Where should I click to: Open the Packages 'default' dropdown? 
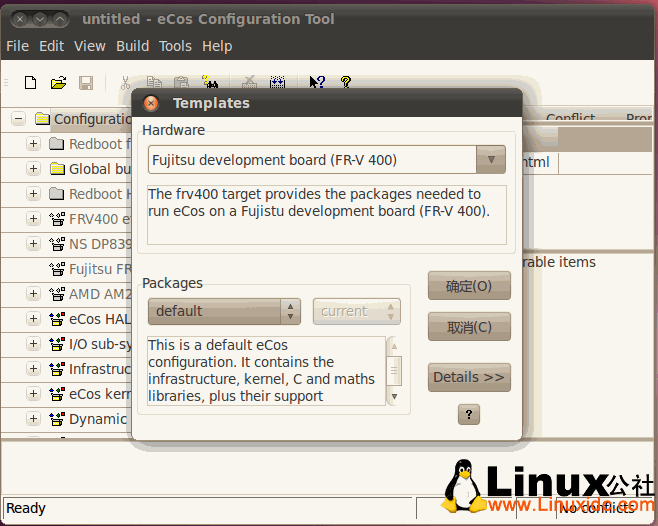[x=290, y=311]
